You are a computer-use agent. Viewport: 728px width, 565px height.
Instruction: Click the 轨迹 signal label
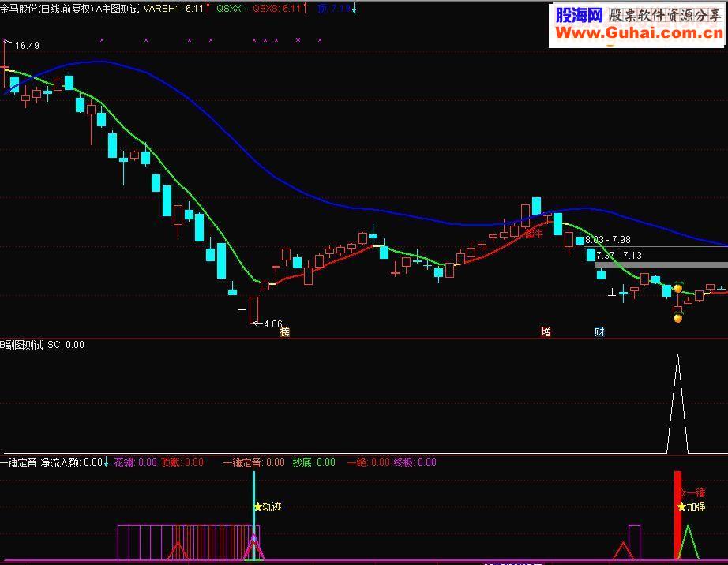click(x=272, y=507)
